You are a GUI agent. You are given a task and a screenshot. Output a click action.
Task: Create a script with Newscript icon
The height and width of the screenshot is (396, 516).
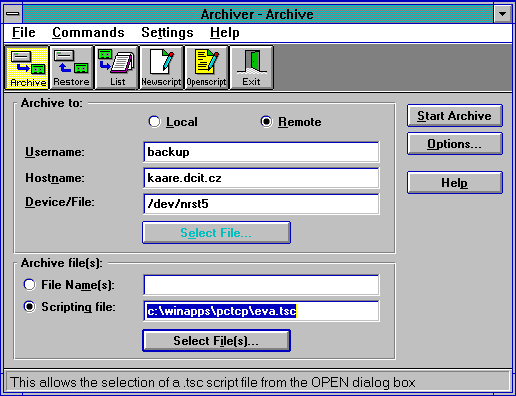click(x=161, y=68)
